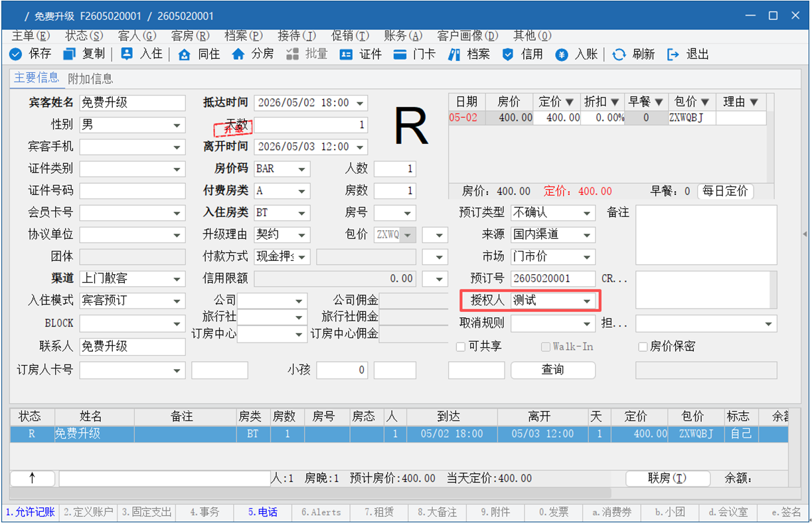
Task: Open the 客户画像(D) menu
Action: pyautogui.click(x=467, y=36)
